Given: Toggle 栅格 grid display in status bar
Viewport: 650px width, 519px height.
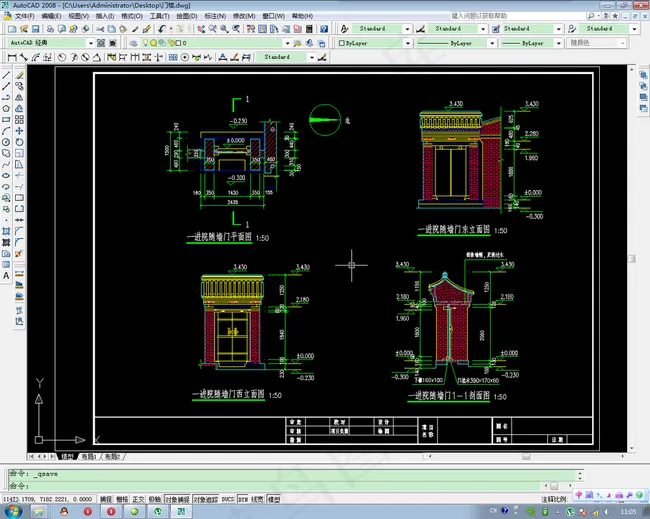Looking at the screenshot, I should point(122,500).
